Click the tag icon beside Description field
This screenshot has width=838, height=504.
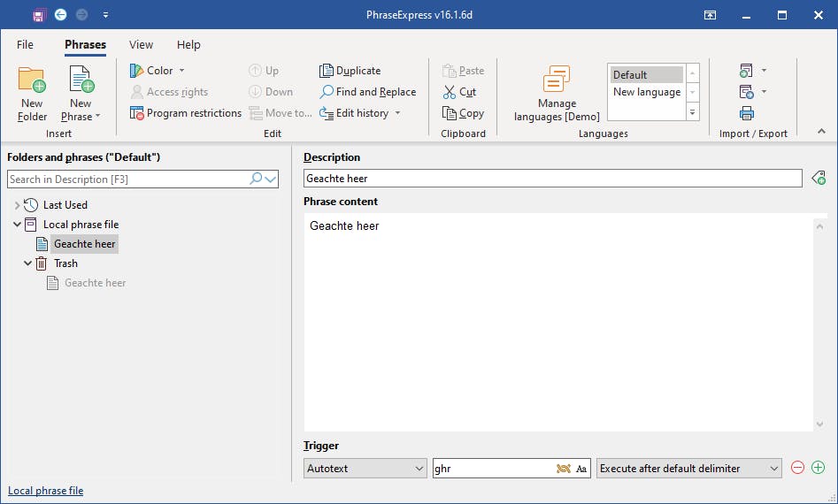click(819, 179)
